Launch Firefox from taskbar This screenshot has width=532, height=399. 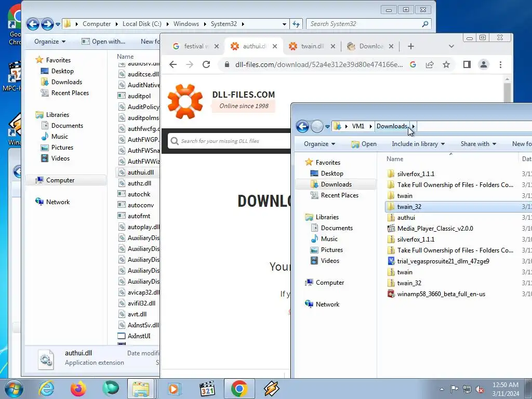[78, 389]
